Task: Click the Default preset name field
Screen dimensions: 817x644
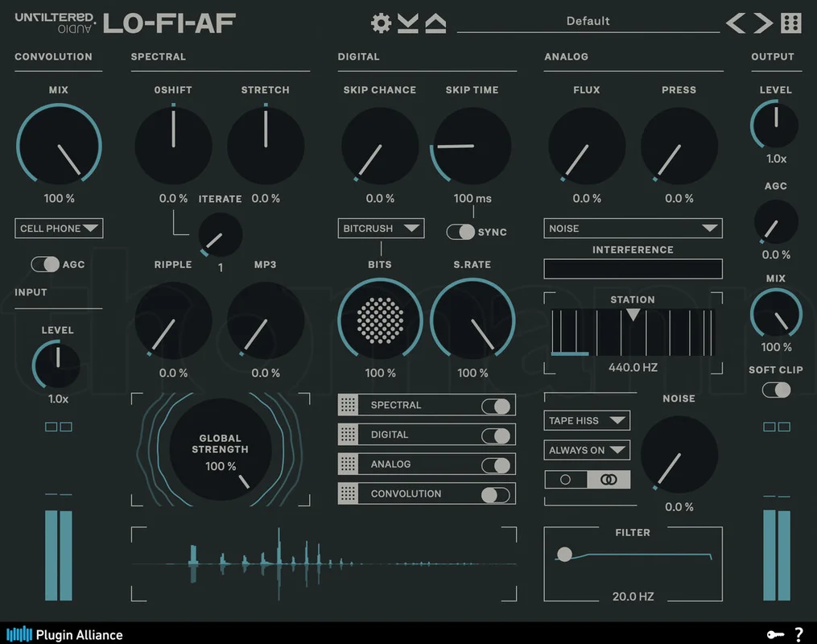Action: click(x=588, y=22)
